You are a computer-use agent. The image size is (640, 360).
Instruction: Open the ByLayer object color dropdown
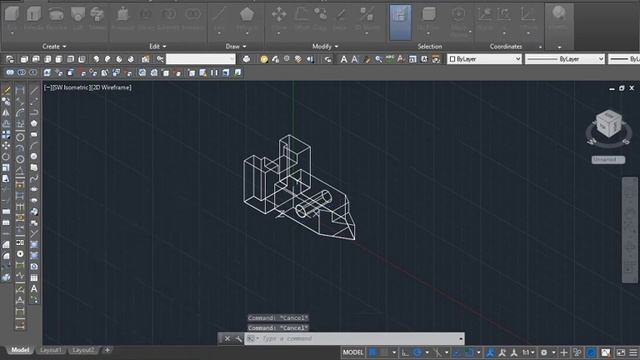tap(484, 59)
